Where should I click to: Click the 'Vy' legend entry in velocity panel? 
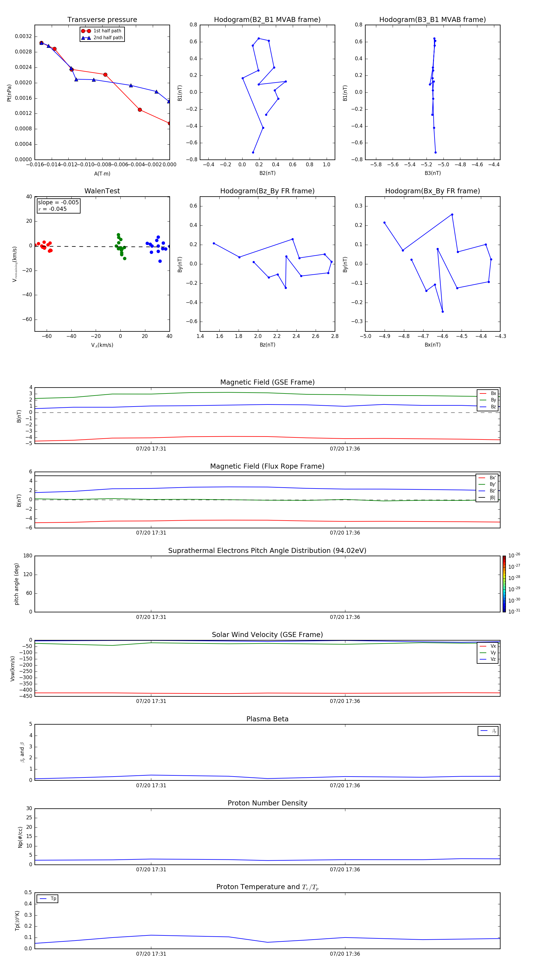488,652
